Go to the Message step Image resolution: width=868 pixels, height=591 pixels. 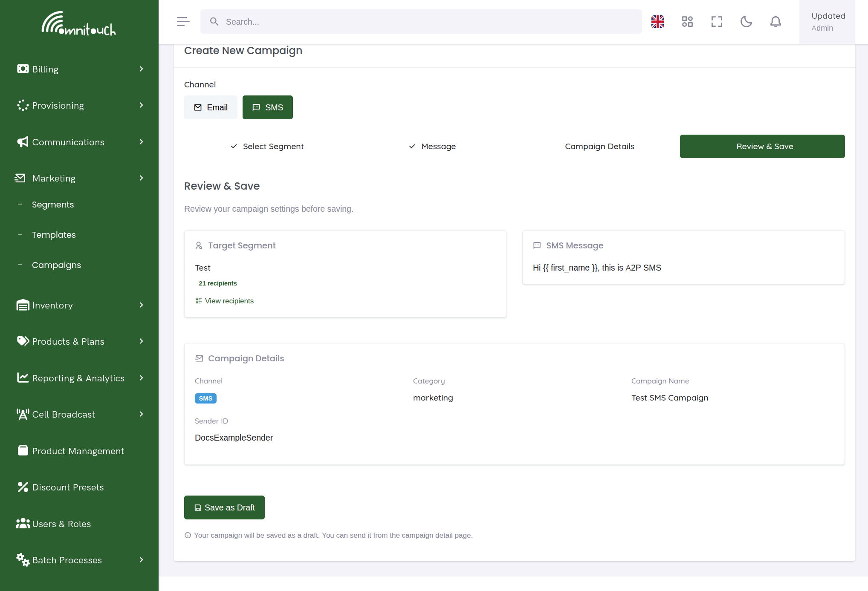(432, 146)
